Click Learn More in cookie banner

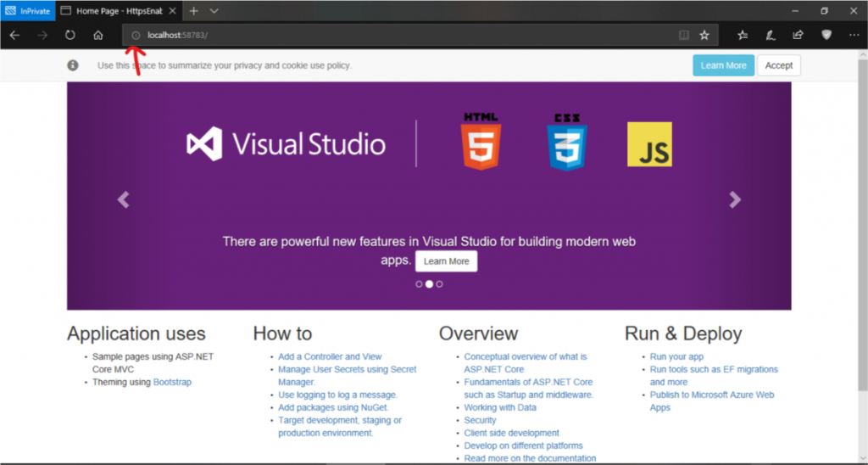click(x=724, y=65)
